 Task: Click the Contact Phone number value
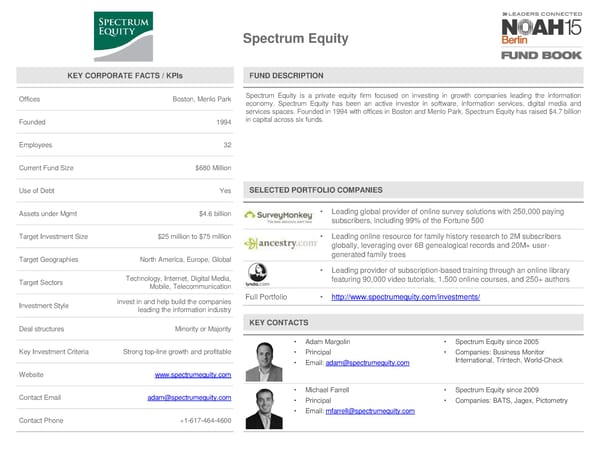tap(205, 421)
